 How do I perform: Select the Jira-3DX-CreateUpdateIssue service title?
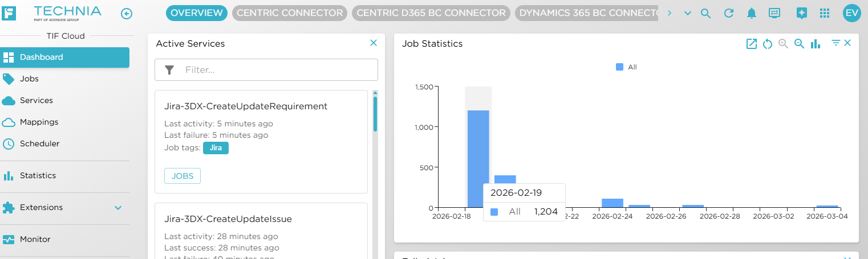coord(228,219)
